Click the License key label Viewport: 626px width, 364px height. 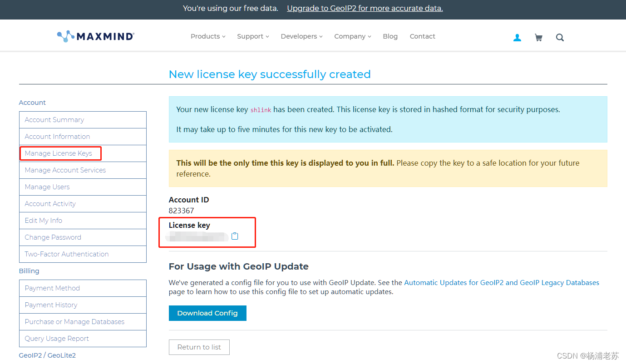189,225
